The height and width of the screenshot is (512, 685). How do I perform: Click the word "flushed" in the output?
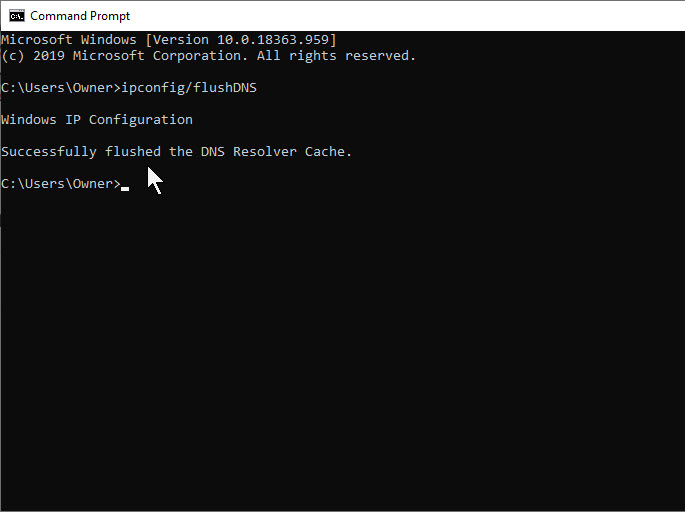[x=133, y=152]
